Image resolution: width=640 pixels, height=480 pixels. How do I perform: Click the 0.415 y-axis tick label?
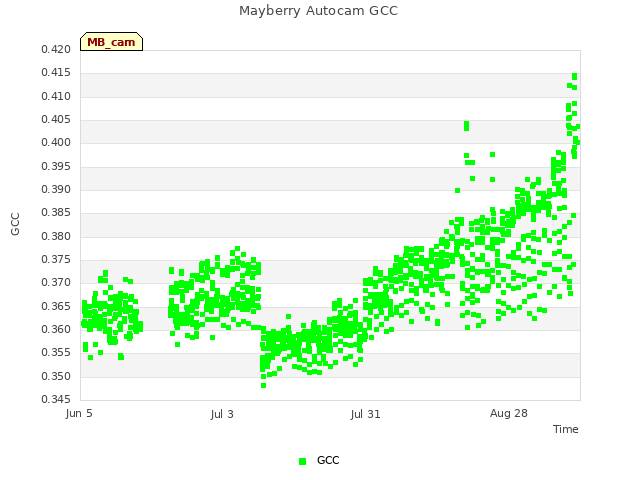(56, 73)
